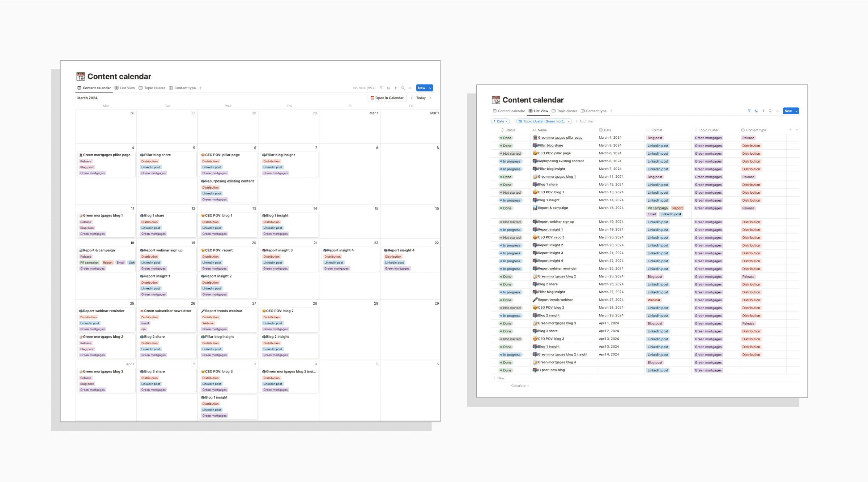Click the search icon in the list view toolbar
Image resolution: width=868 pixels, height=482 pixels.
tap(770, 111)
